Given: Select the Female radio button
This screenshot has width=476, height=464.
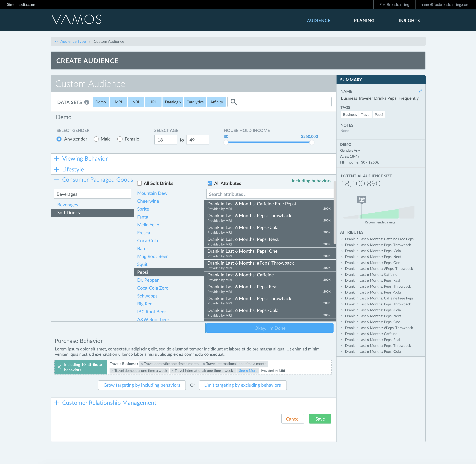Looking at the screenshot, I should point(120,139).
